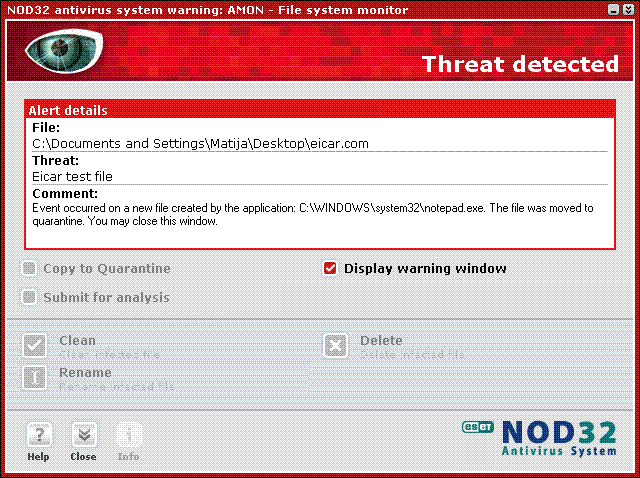Screen dimensions: 640x478
Task: Click the Clean action label
Action: (77, 340)
